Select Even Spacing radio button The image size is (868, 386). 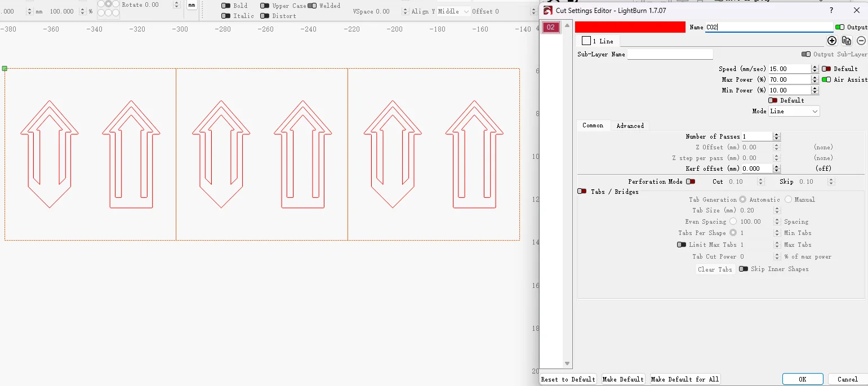point(733,221)
